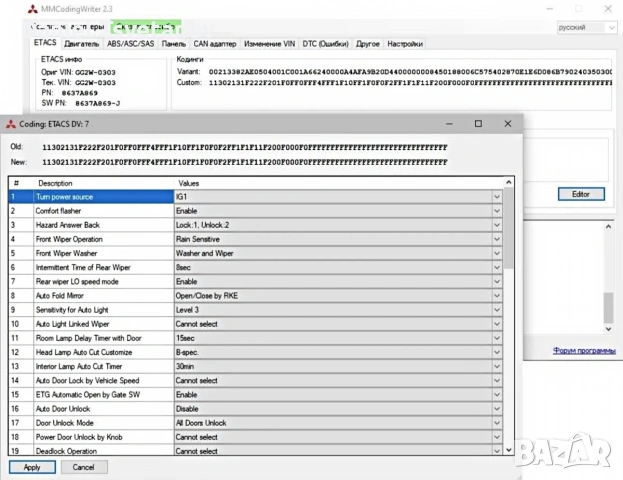Click the coding table scroll up arrow
This screenshot has width=623, height=480.
[509, 182]
